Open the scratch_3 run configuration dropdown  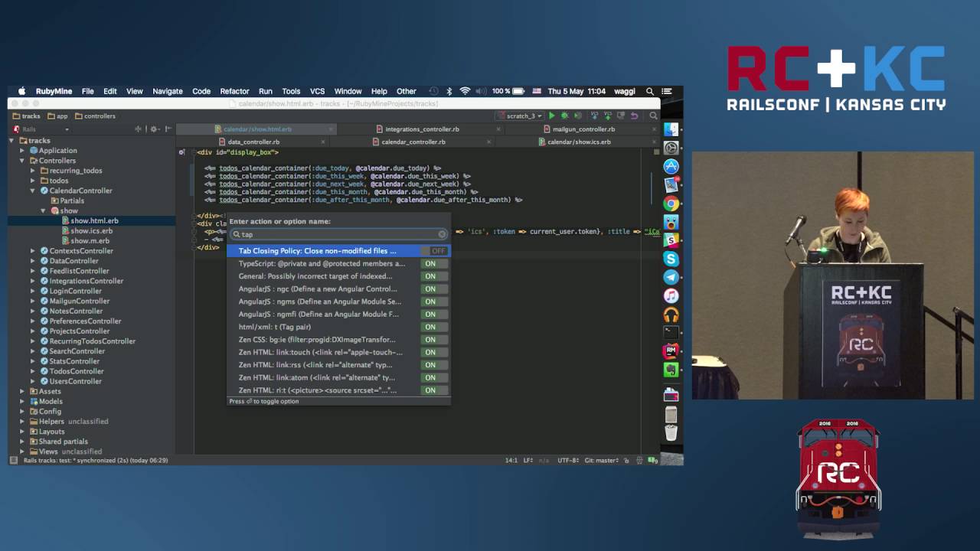[x=519, y=116]
